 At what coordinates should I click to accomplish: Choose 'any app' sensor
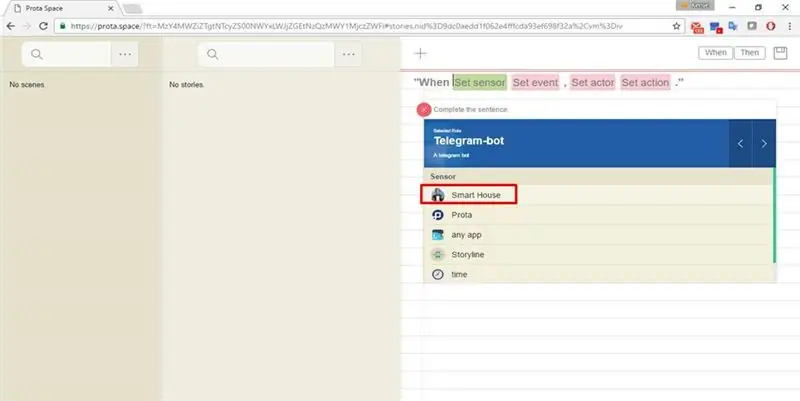tap(598, 235)
